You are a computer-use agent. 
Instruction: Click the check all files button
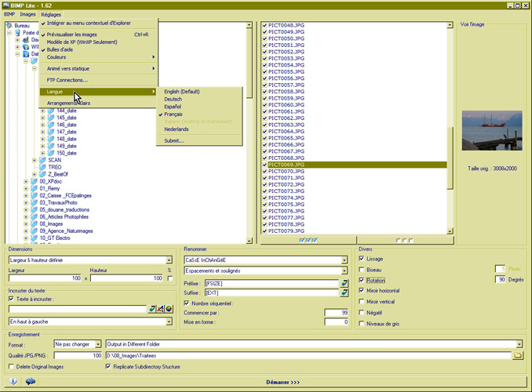pos(309,239)
